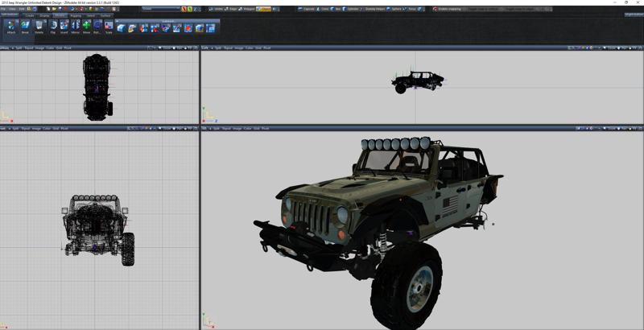Pick the Move tool icon
This screenshot has height=330, width=644.
[x=86, y=27]
